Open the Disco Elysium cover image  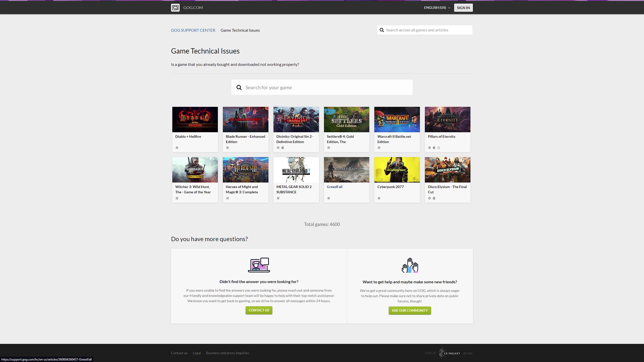tap(448, 170)
